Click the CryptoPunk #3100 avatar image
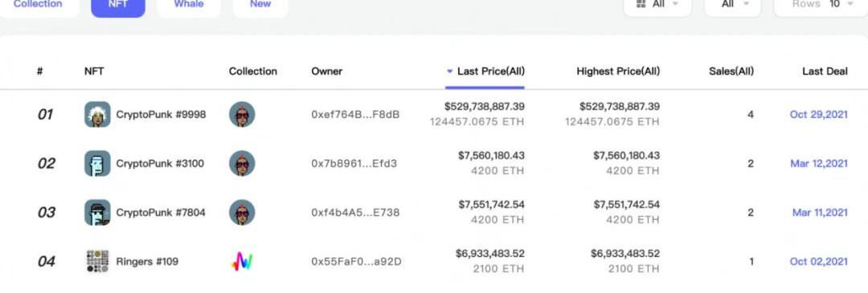 click(x=97, y=164)
